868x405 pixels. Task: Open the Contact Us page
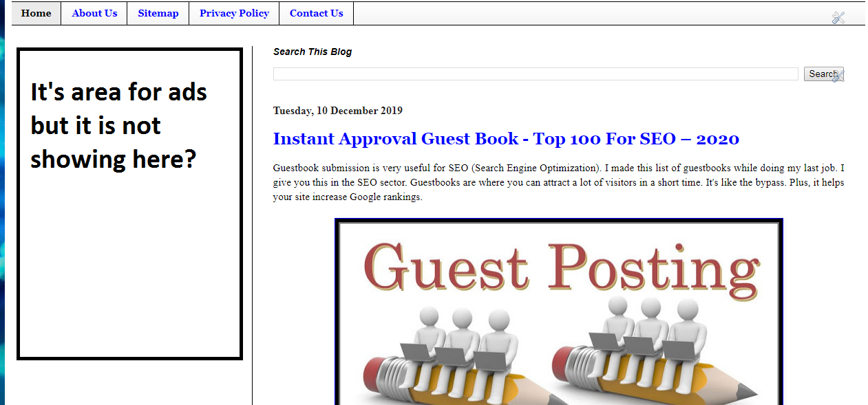pos(316,12)
